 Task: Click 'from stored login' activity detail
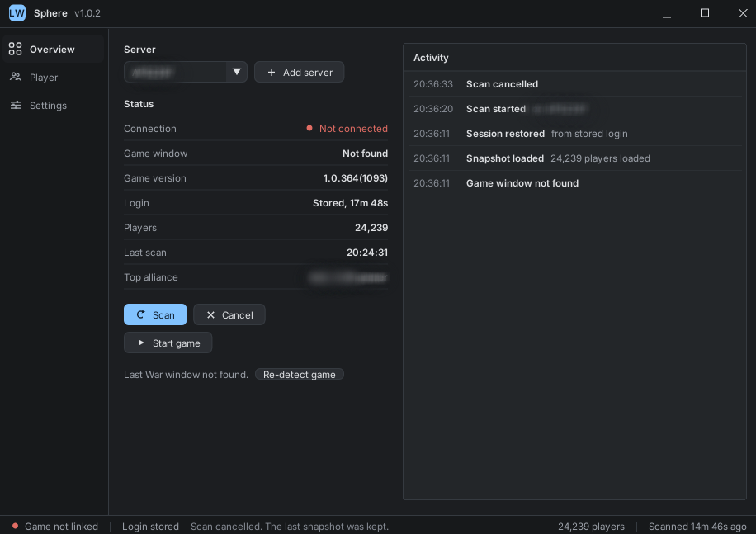[589, 134]
